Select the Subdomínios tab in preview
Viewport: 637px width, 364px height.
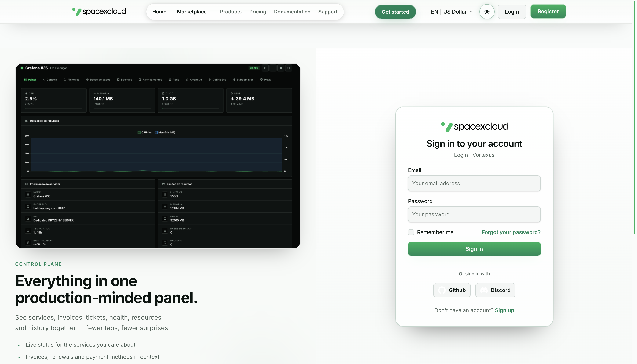point(243,80)
